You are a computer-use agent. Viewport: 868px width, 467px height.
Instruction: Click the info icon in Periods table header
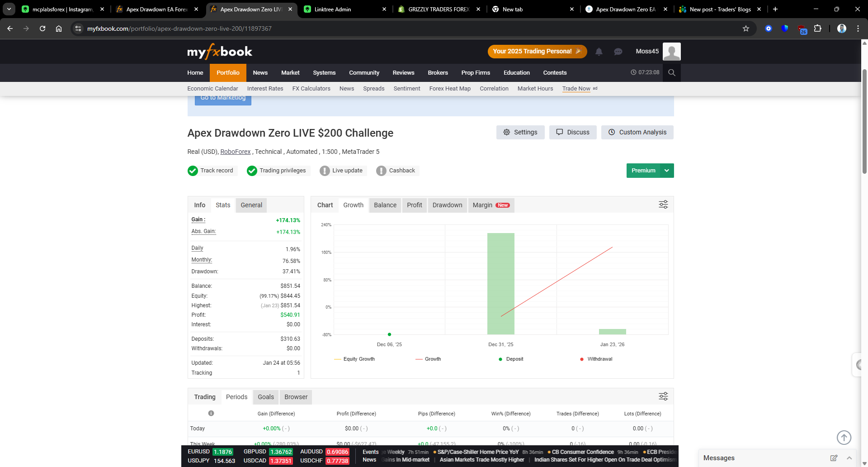[x=211, y=413]
